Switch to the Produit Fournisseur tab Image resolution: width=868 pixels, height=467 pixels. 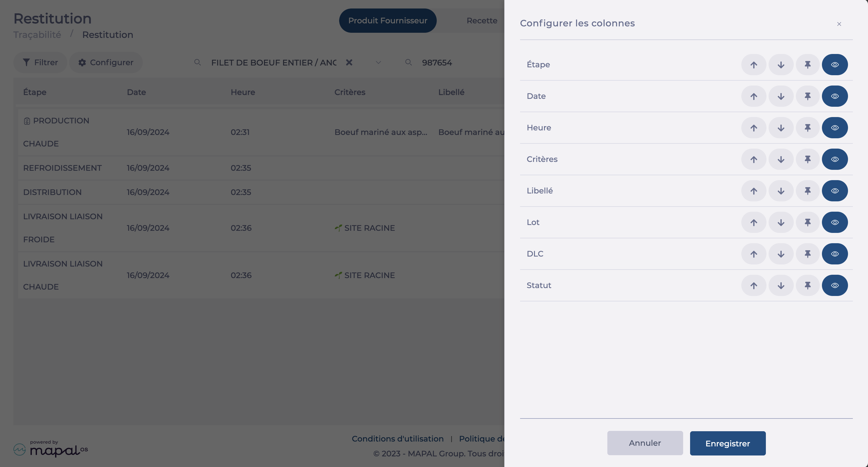pos(388,21)
